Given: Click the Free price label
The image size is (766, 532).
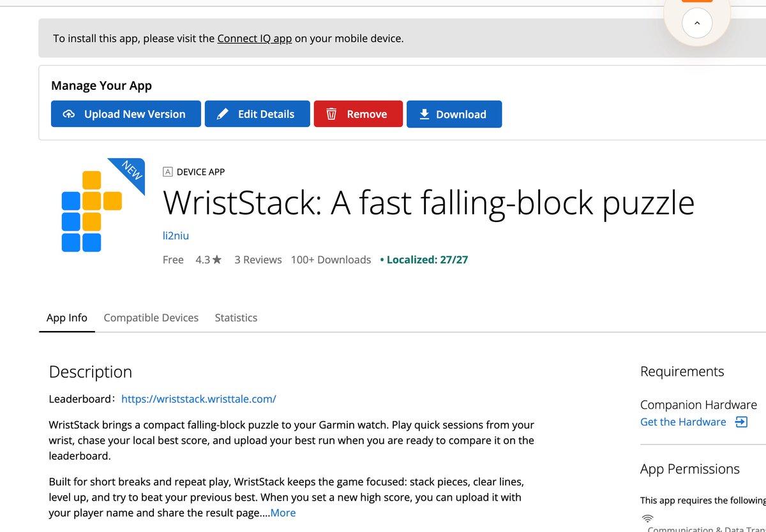Looking at the screenshot, I should pyautogui.click(x=173, y=260).
